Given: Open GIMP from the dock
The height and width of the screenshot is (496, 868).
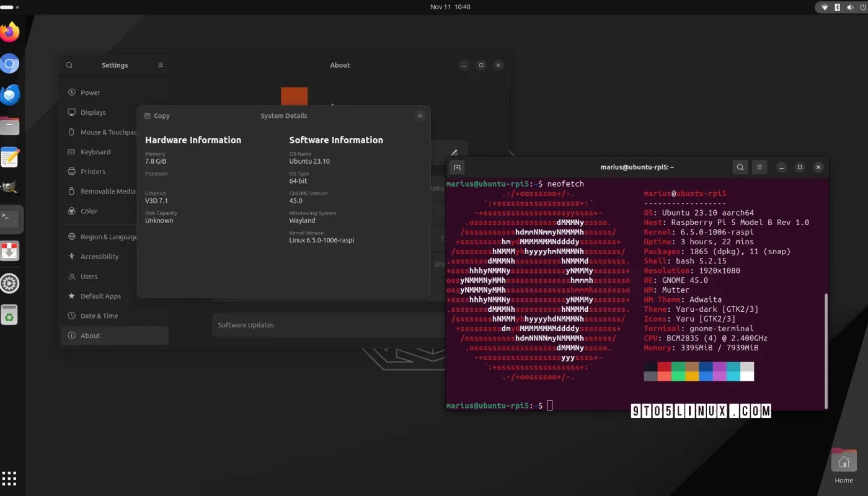Looking at the screenshot, I should point(10,188).
